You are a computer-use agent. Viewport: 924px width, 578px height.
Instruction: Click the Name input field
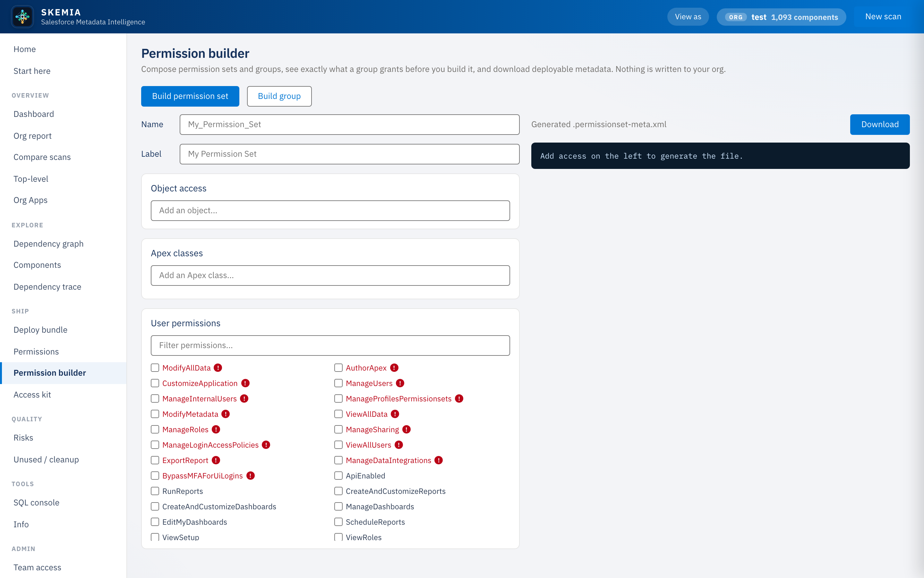click(x=349, y=125)
